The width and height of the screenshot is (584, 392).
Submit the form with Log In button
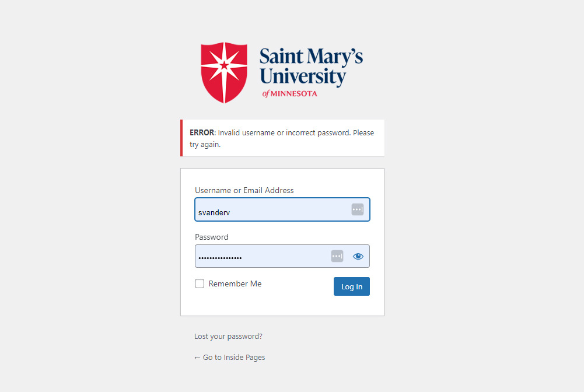pos(352,286)
